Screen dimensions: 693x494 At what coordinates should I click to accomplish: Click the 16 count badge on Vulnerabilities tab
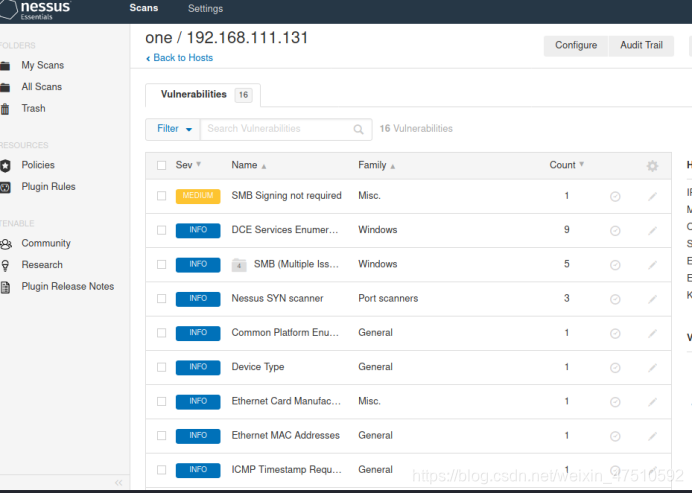(243, 95)
